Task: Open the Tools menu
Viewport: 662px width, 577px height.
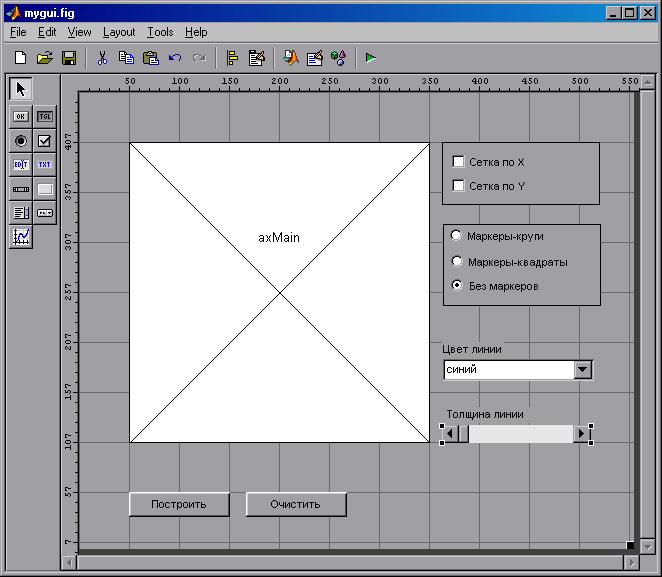Action: [x=159, y=32]
